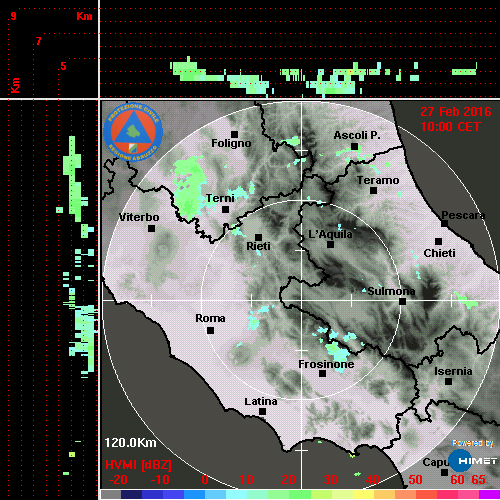Click the Protezione Civile Abruzzo logo
This screenshot has height=500, width=500.
click(133, 132)
